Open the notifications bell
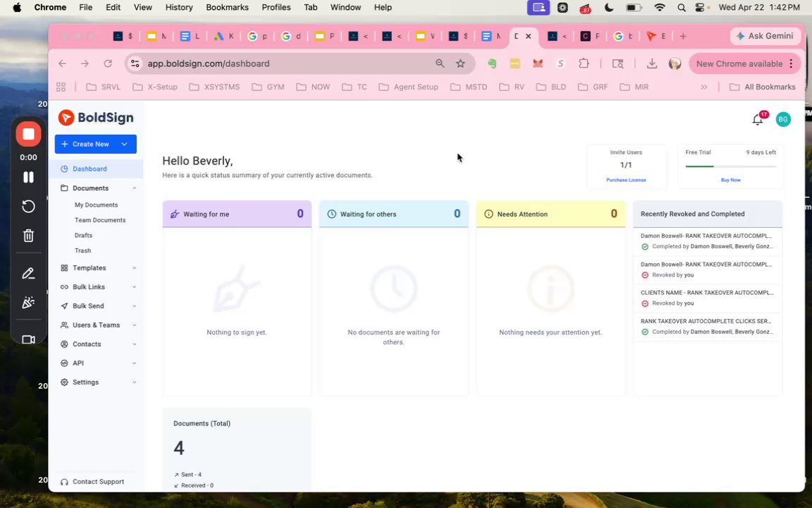This screenshot has width=812, height=508. [757, 120]
